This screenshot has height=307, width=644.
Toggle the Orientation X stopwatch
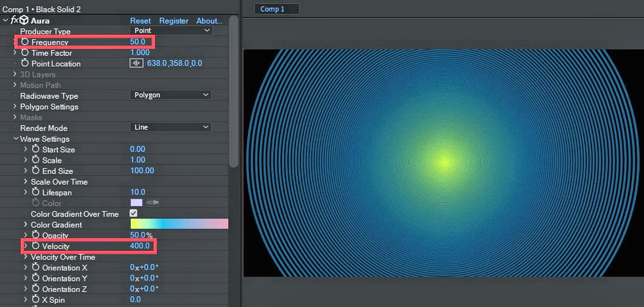tap(36, 268)
